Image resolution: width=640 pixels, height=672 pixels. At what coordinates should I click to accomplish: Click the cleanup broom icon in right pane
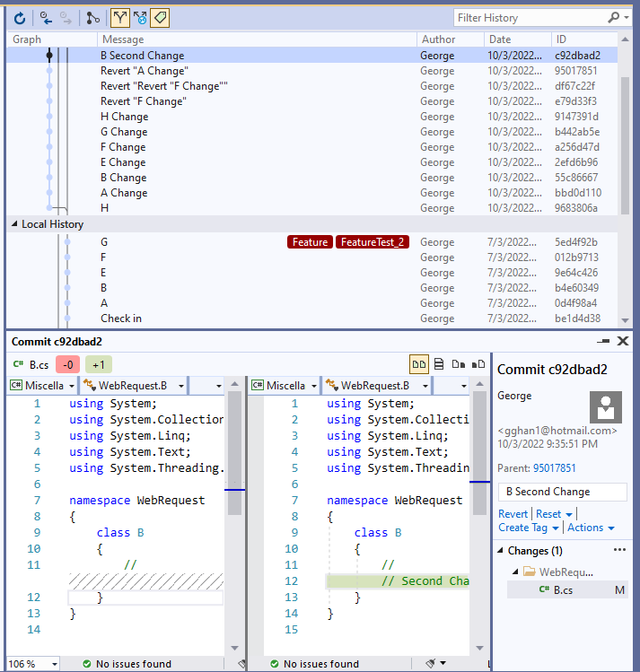pyautogui.click(x=430, y=663)
